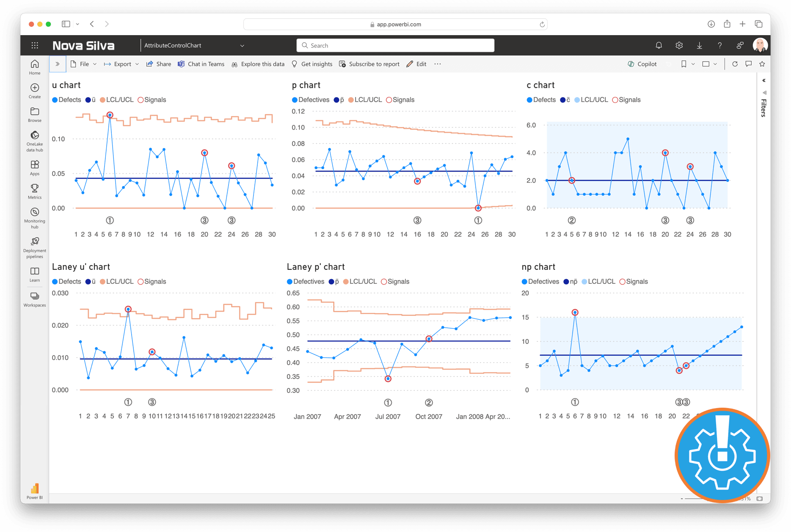Open the app launcher waffle icon
Image resolution: width=791 pixels, height=532 pixels.
coord(35,45)
